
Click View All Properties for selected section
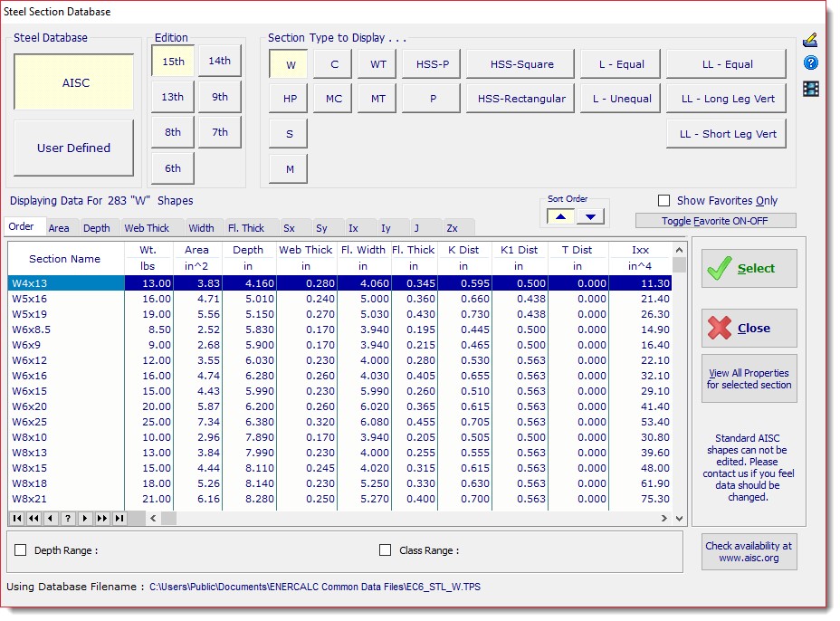(750, 378)
